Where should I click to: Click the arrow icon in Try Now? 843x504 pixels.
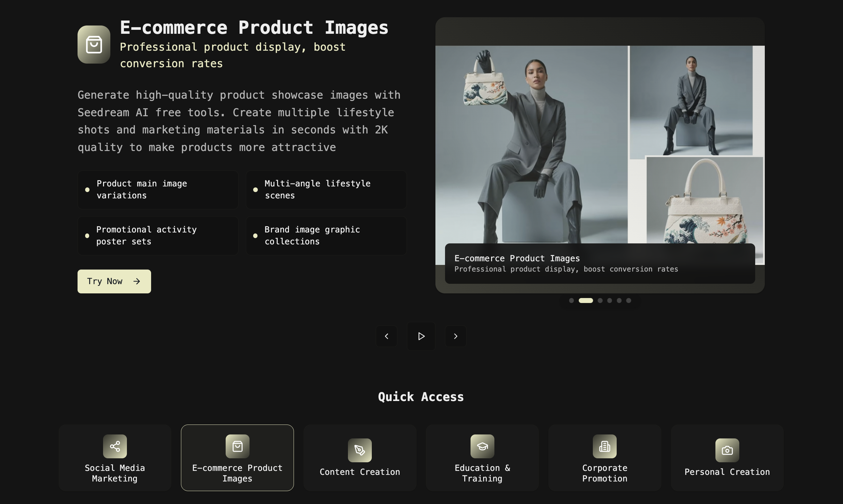coord(137,281)
